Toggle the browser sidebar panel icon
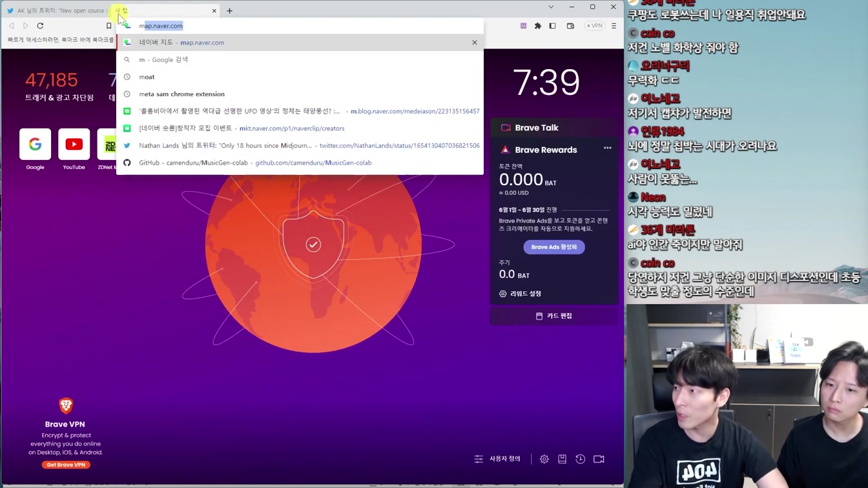The height and width of the screenshot is (488, 868). (x=552, y=26)
